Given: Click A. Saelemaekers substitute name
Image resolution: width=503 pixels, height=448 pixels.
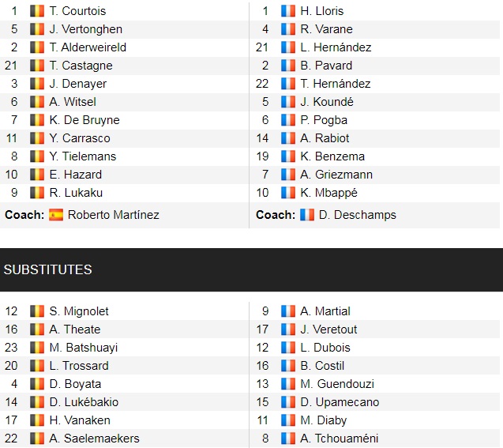Looking at the screenshot, I should point(94,439).
